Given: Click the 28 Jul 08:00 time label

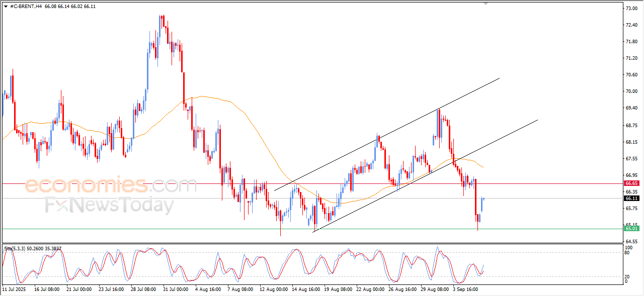Looking at the screenshot, I should tap(143, 289).
